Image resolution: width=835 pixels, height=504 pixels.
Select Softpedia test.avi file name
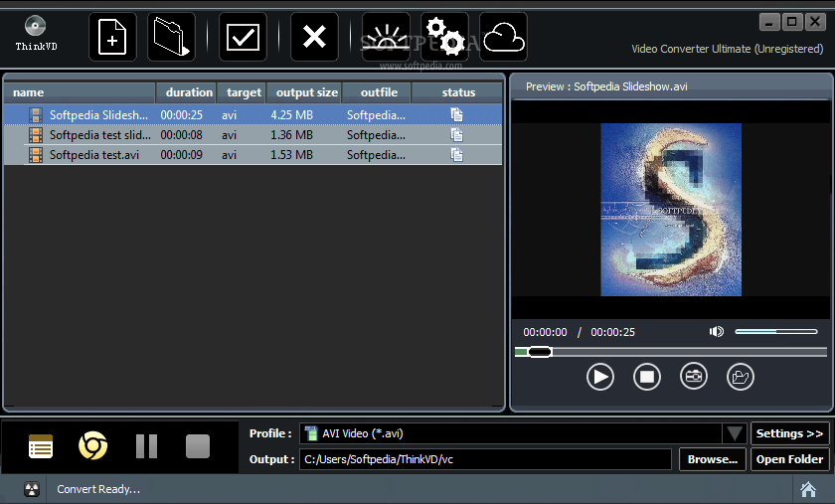pos(94,155)
